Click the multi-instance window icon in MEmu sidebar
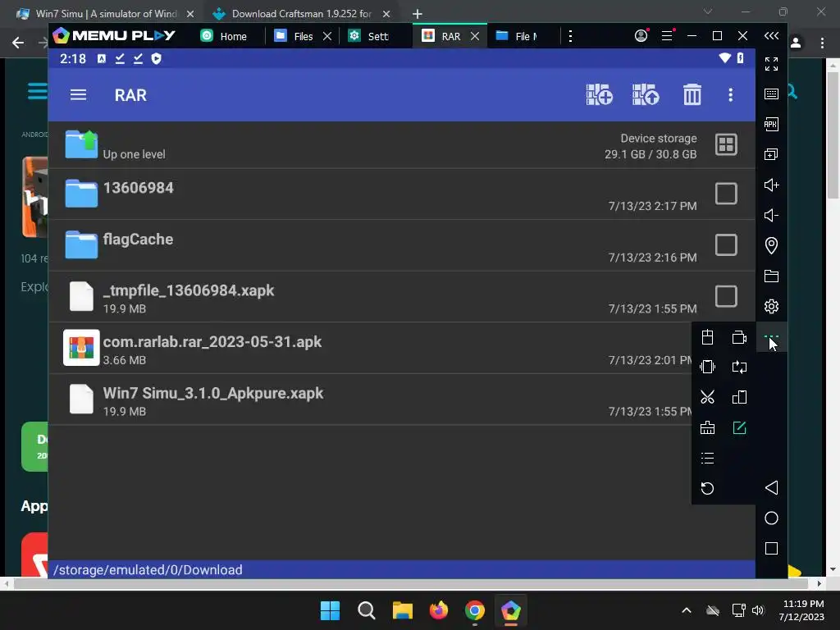Viewport: 840px width, 630px height. (771, 154)
